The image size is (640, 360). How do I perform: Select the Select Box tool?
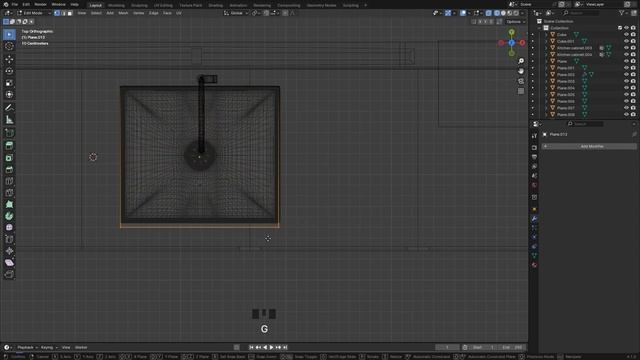9,34
